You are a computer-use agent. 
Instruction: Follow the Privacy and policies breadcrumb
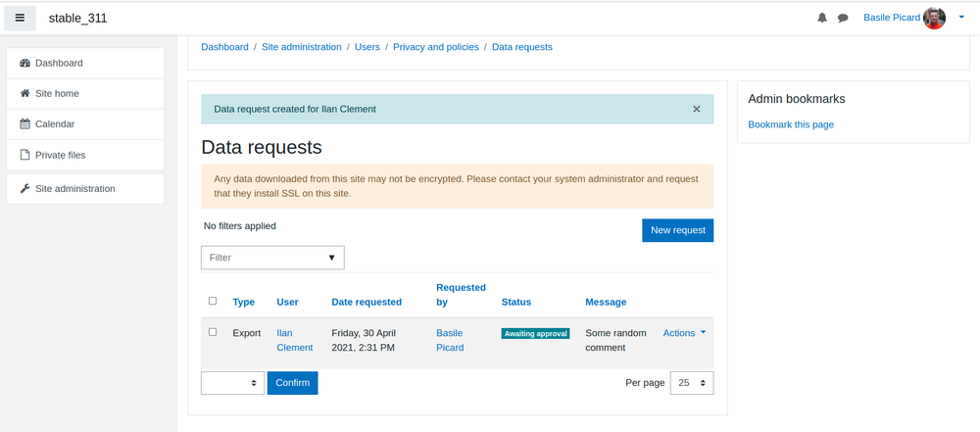[436, 47]
